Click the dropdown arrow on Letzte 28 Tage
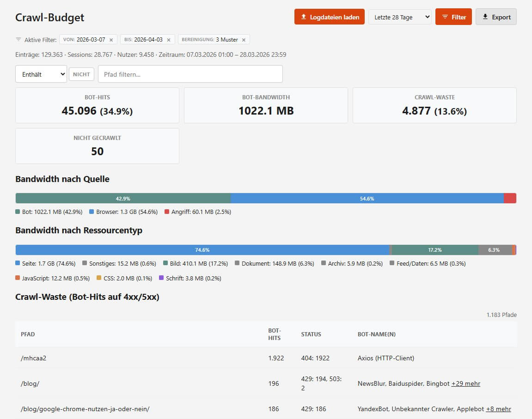The image size is (532, 419). point(428,17)
